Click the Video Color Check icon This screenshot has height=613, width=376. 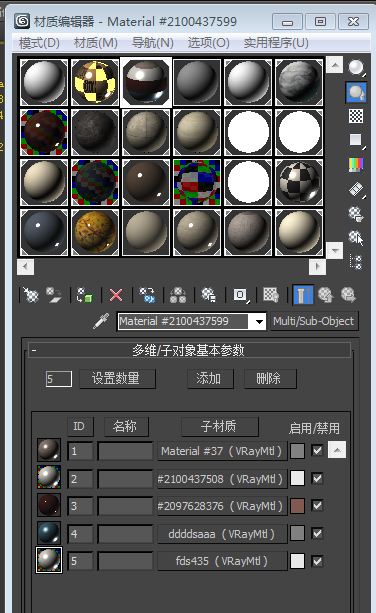(356, 165)
